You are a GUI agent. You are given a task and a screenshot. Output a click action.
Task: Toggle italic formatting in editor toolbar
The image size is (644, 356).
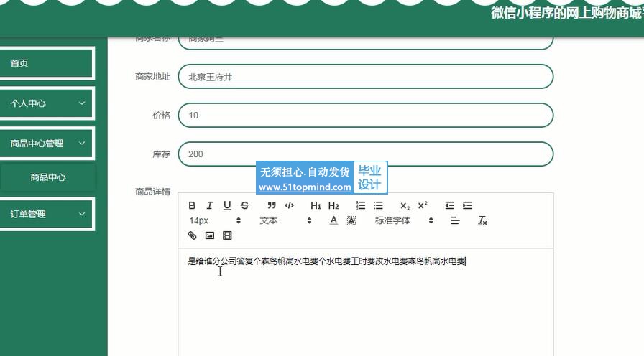[209, 205]
